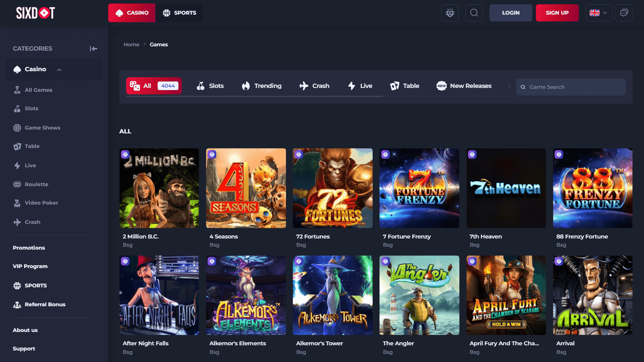Select the CASINO top tab
Screen dimensions: 644x362
(x=132, y=13)
